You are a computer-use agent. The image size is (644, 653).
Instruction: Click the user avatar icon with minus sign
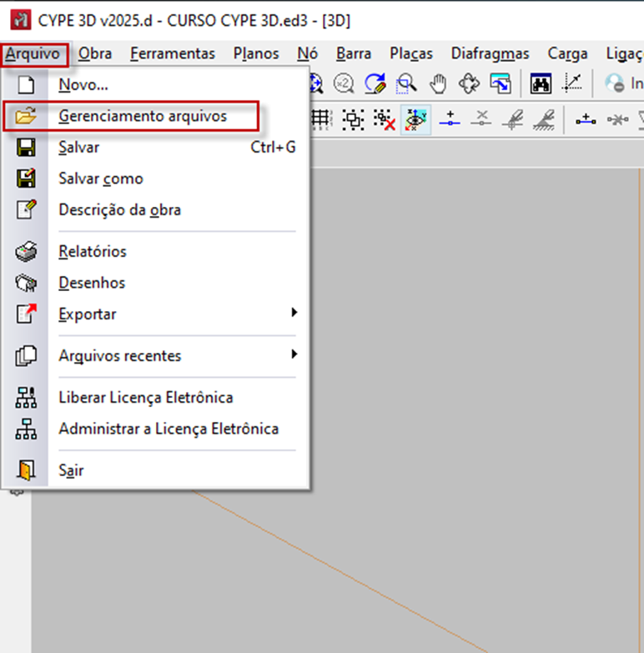tap(615, 83)
